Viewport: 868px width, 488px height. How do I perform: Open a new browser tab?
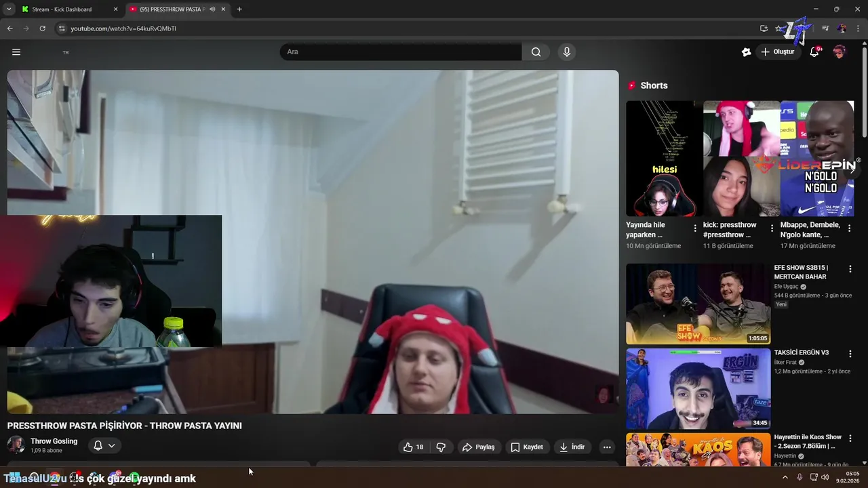click(x=239, y=9)
